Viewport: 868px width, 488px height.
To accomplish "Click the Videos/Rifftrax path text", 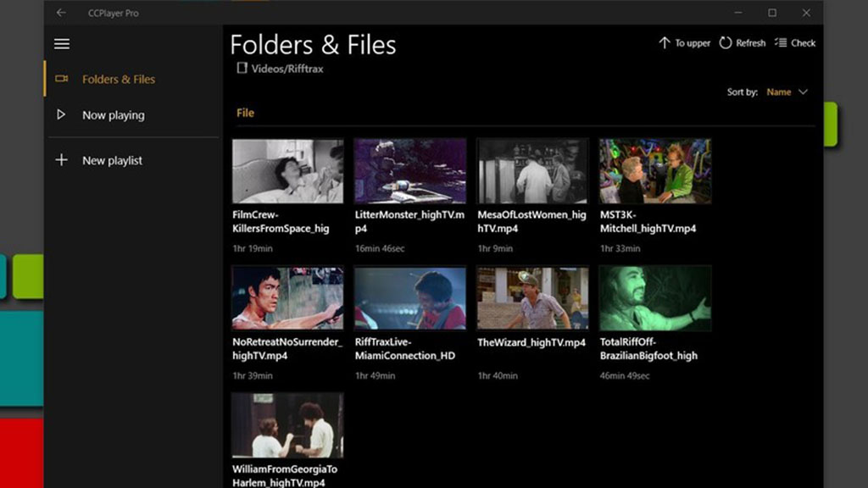I will tap(287, 69).
